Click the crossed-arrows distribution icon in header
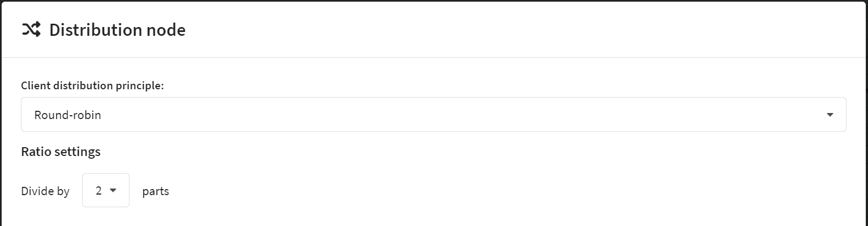 pos(31,29)
